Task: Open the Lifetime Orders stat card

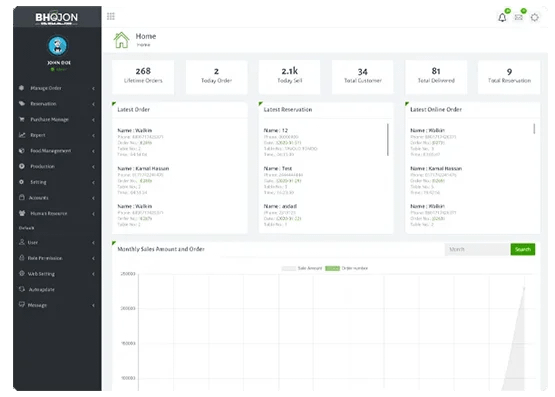Action: 143,77
